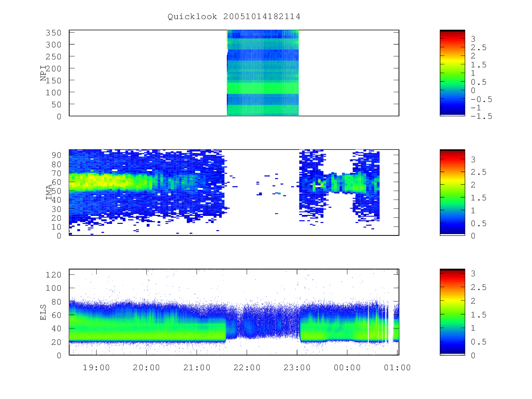
Task: Click the ELS panel color scale bar
Action: click(x=452, y=312)
